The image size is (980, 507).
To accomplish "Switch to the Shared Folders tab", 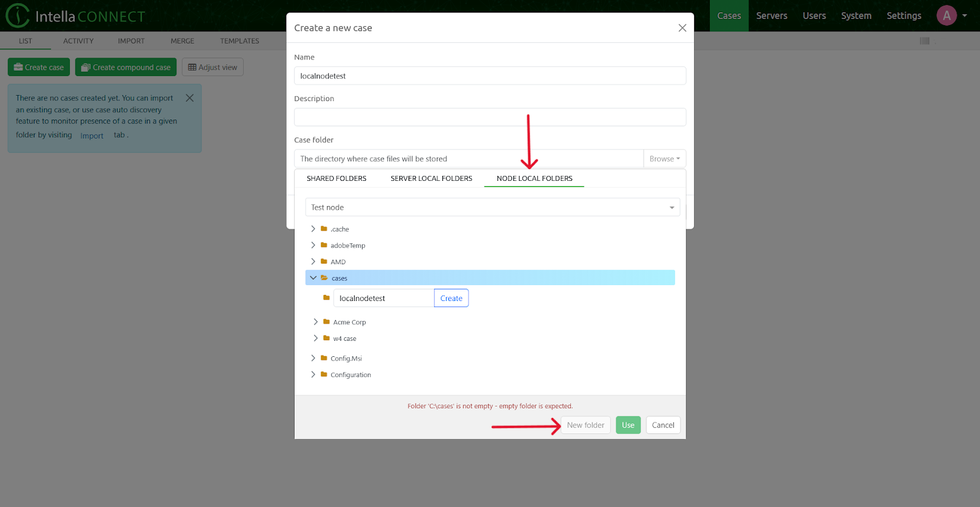I will pyautogui.click(x=336, y=178).
